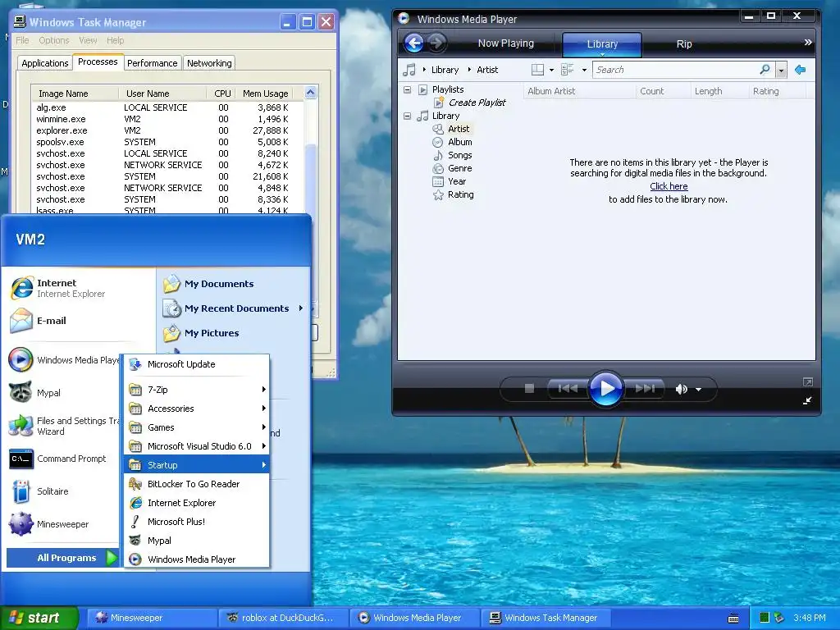Click the search magnifier icon in Media Player

pos(765,70)
